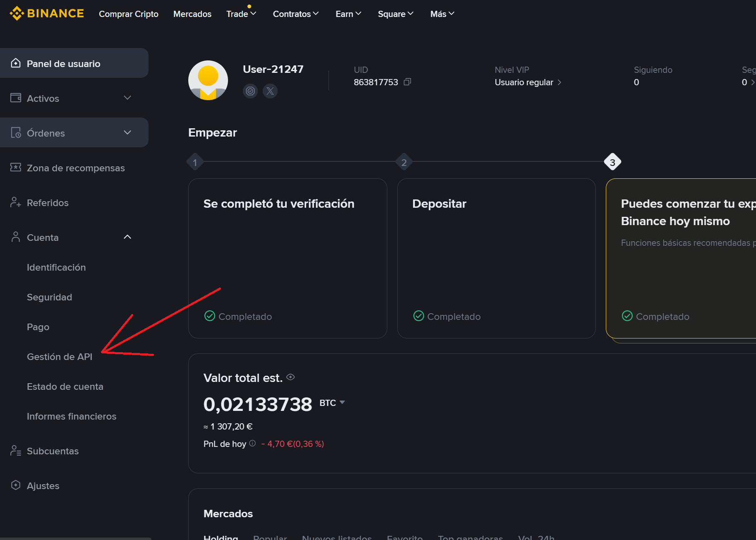This screenshot has height=540, width=756.
Task: Open Ajustes settings in sidebar
Action: [x=43, y=486]
